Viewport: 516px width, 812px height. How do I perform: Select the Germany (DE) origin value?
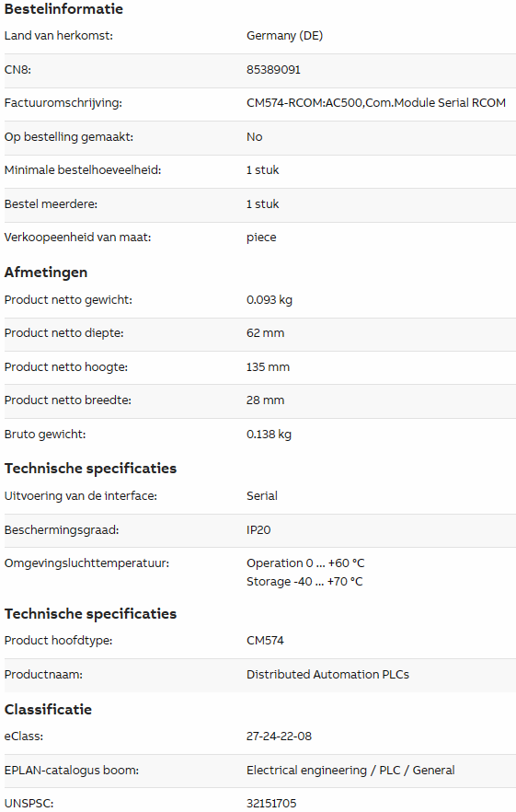(284, 36)
